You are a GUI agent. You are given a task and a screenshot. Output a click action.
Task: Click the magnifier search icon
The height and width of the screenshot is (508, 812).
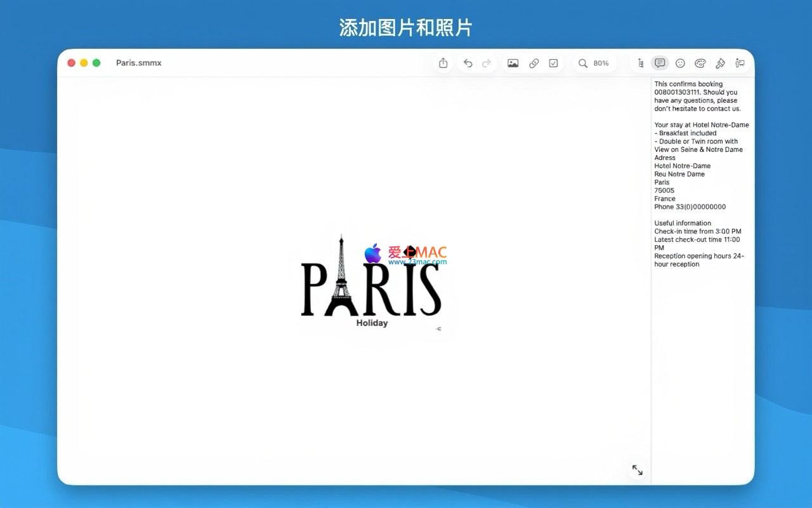[582, 63]
